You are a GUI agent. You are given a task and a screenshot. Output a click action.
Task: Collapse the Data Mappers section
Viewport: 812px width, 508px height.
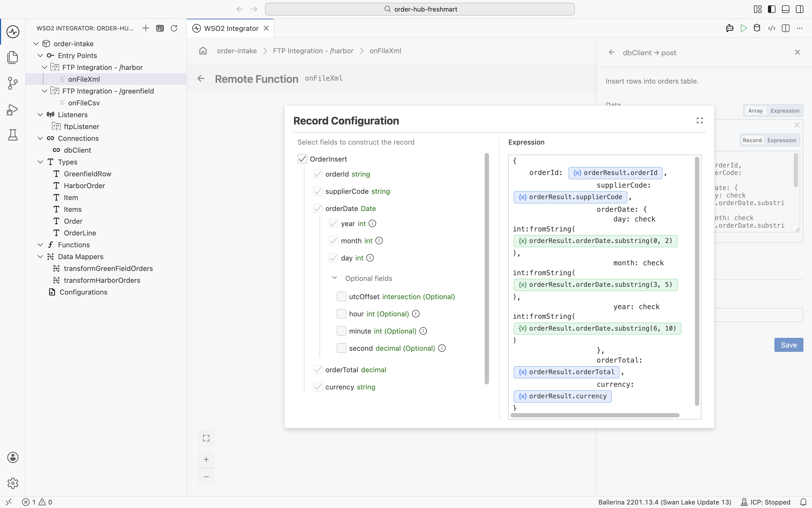click(40, 257)
